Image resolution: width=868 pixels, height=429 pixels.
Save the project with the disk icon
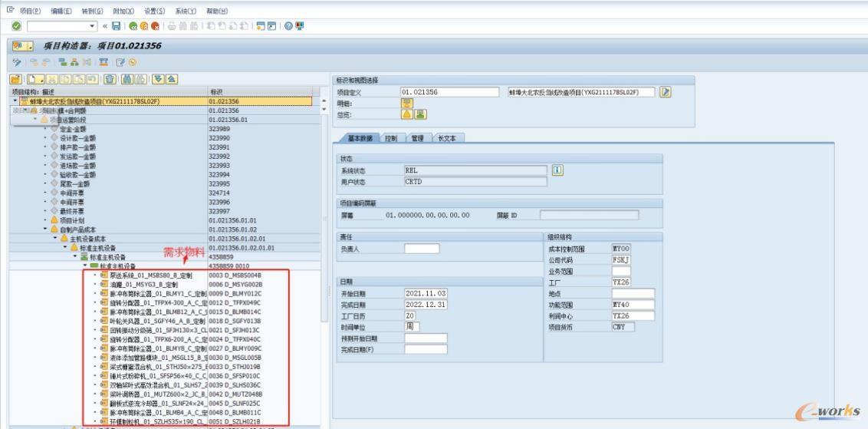(117, 26)
